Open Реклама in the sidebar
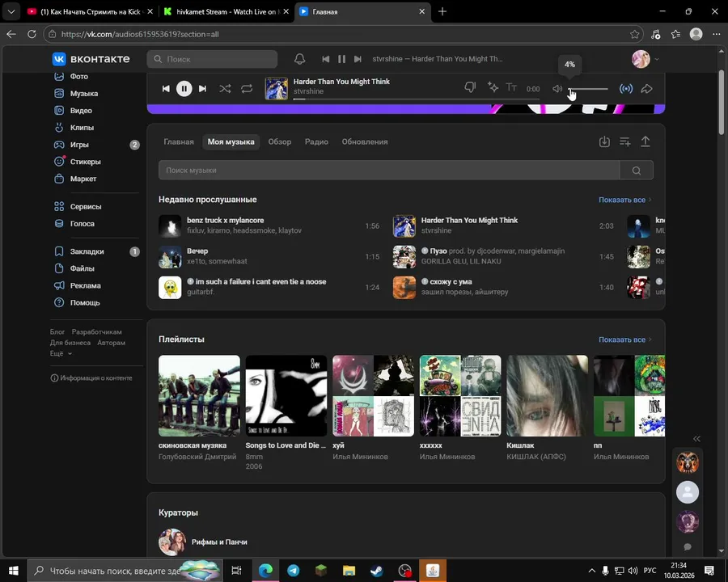Image resolution: width=728 pixels, height=582 pixels. click(x=86, y=285)
